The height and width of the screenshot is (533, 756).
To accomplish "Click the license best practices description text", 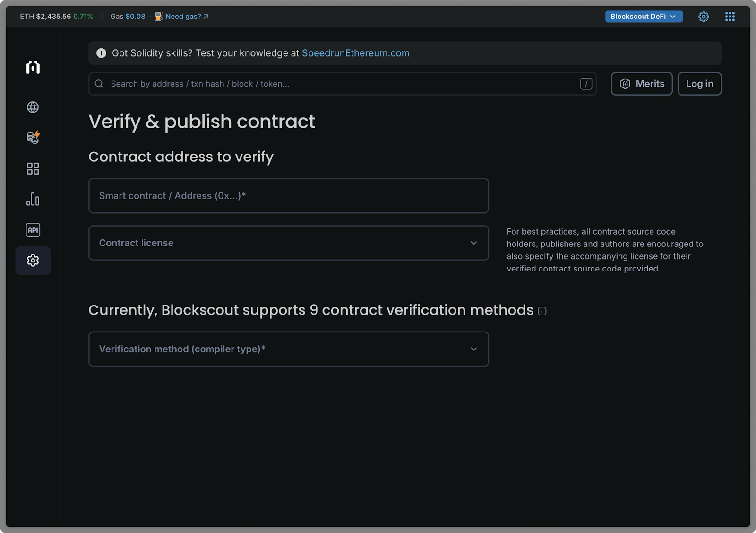I will click(605, 250).
